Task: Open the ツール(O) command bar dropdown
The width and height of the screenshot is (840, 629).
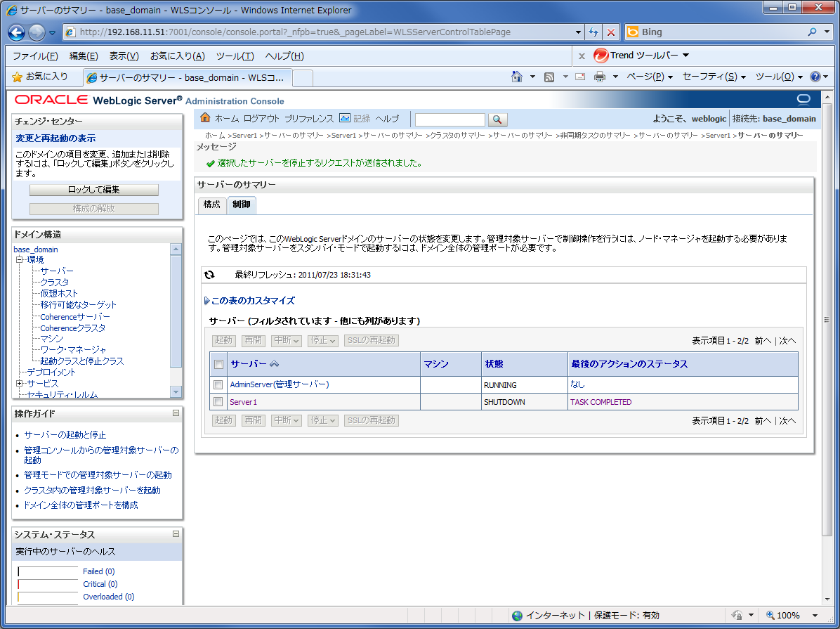Action: tap(779, 77)
